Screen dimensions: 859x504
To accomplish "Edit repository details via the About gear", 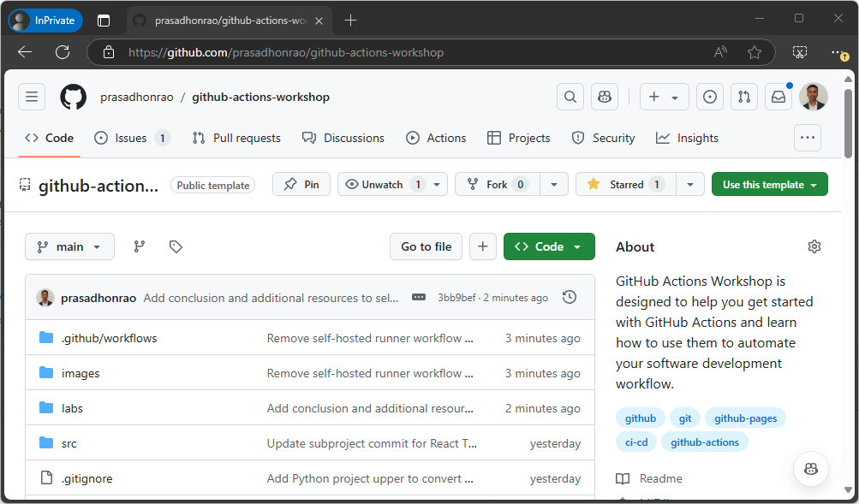I will point(814,246).
